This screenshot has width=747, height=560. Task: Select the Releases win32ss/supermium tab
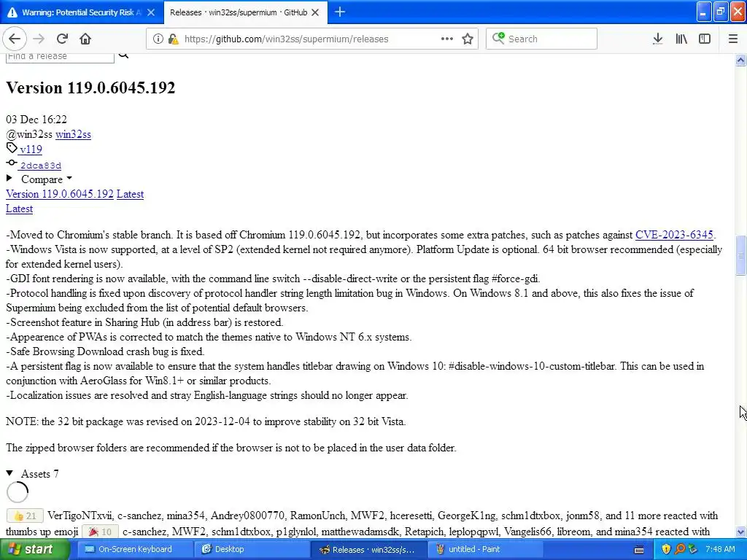coord(245,12)
